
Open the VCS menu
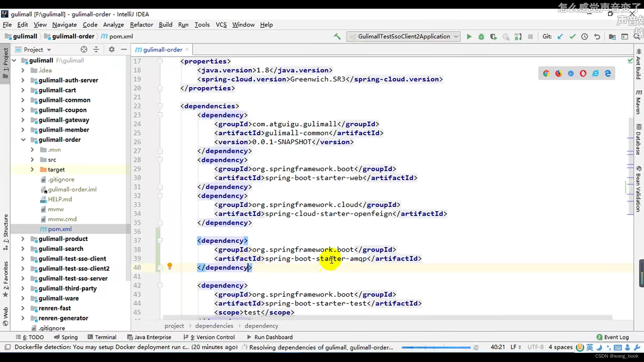coord(221,25)
